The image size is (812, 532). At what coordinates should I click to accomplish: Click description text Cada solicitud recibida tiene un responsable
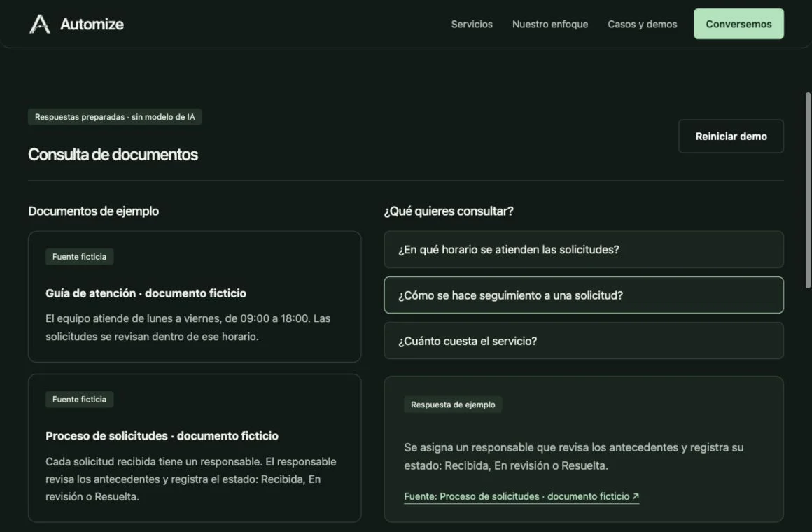click(x=190, y=479)
